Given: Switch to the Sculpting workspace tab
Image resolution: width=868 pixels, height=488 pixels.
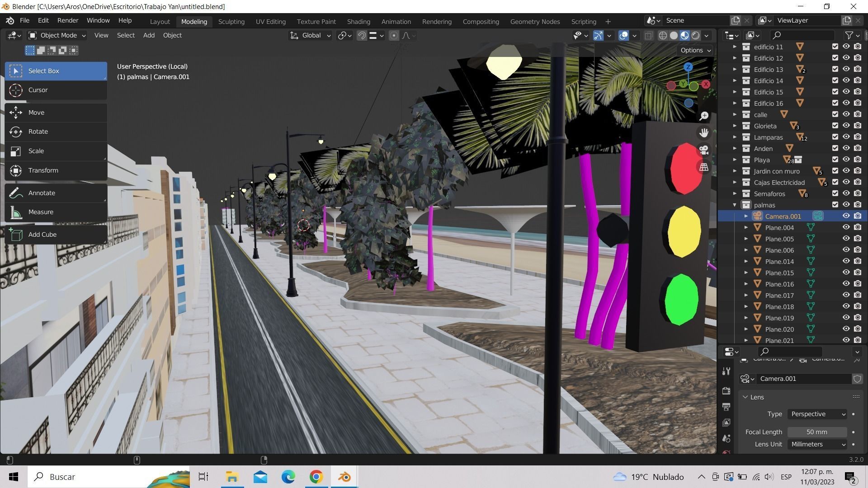Looking at the screenshot, I should tap(231, 22).
